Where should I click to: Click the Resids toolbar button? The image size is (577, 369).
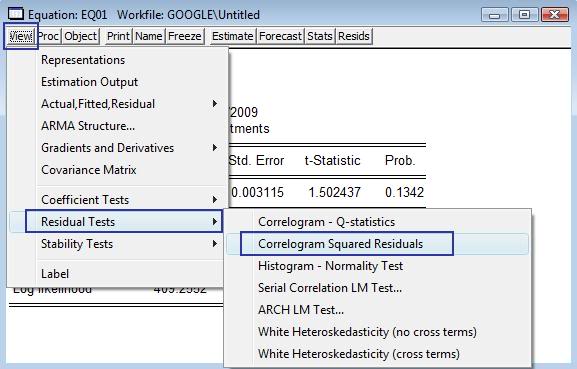354,36
